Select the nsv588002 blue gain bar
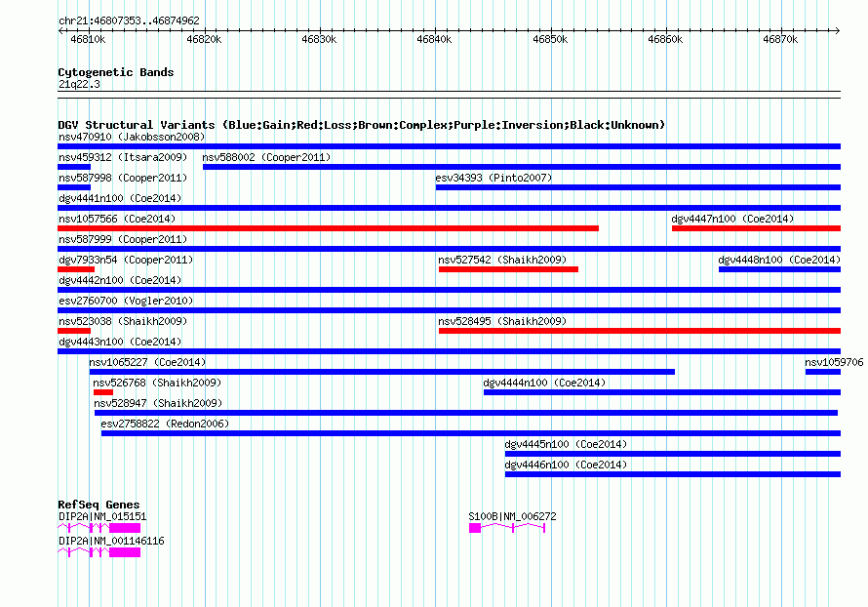The image size is (868, 607). click(522, 167)
